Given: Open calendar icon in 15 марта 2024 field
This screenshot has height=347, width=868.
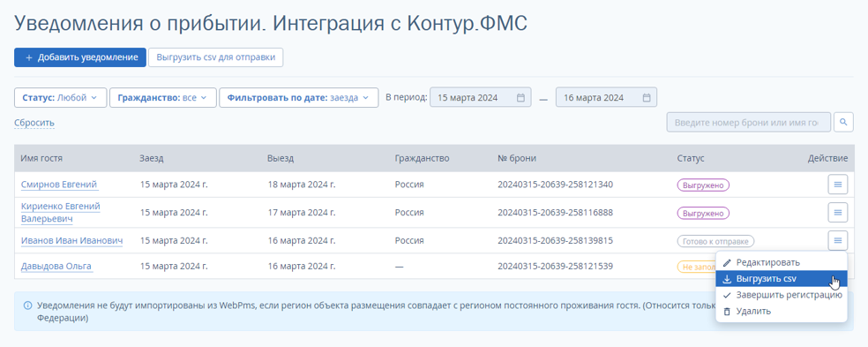Looking at the screenshot, I should click(520, 97).
